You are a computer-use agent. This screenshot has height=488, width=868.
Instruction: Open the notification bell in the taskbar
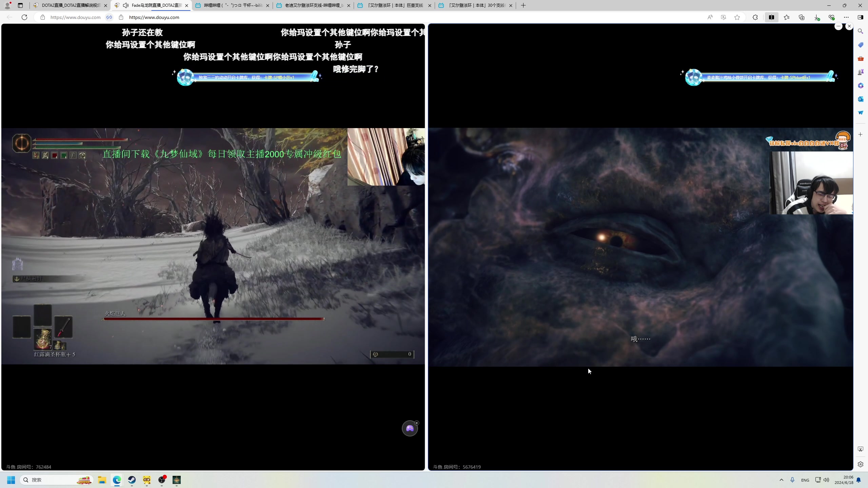point(859,480)
